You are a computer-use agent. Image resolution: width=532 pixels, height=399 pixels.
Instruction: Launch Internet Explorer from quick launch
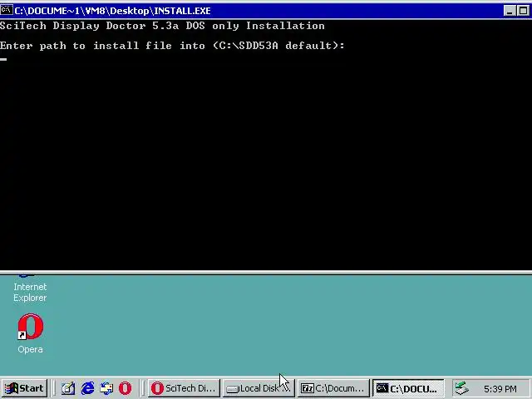pyautogui.click(x=87, y=388)
